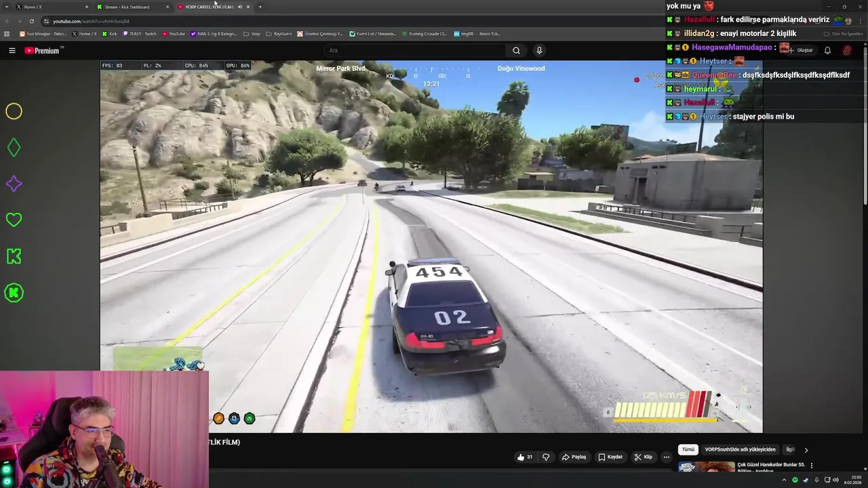Advance filter chips with right chevron

tap(806, 449)
